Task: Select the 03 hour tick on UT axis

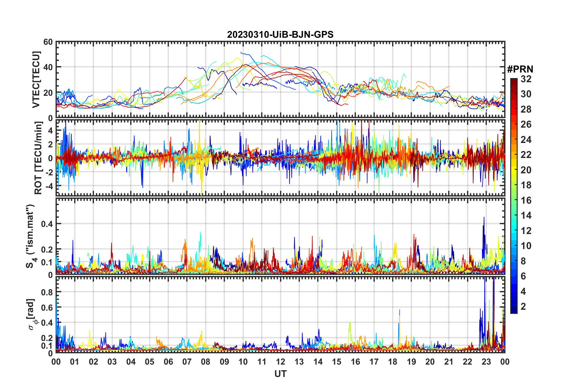Action: click(112, 362)
